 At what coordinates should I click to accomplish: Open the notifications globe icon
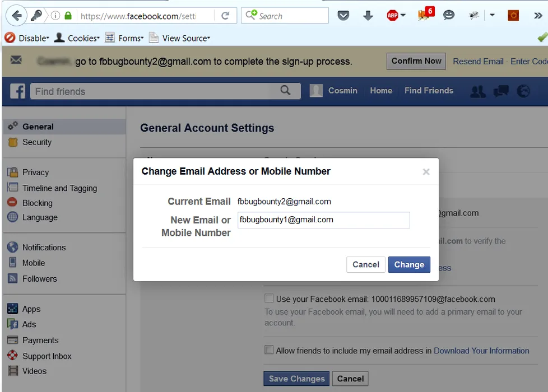click(x=523, y=91)
